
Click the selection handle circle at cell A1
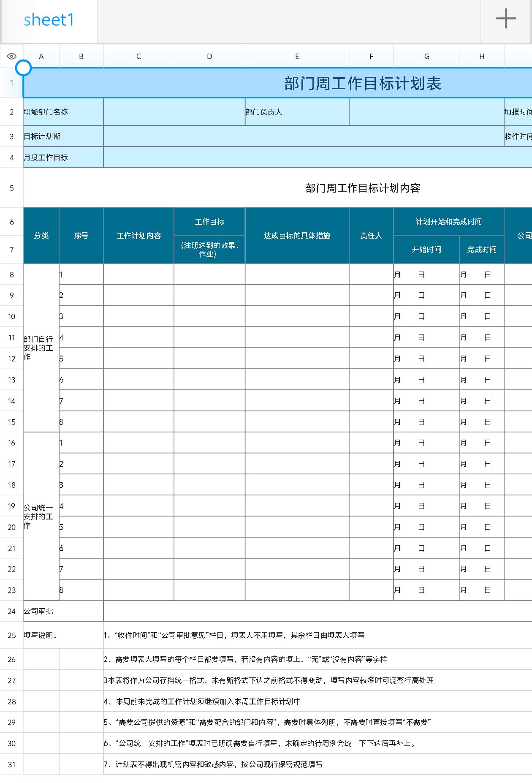[23, 68]
